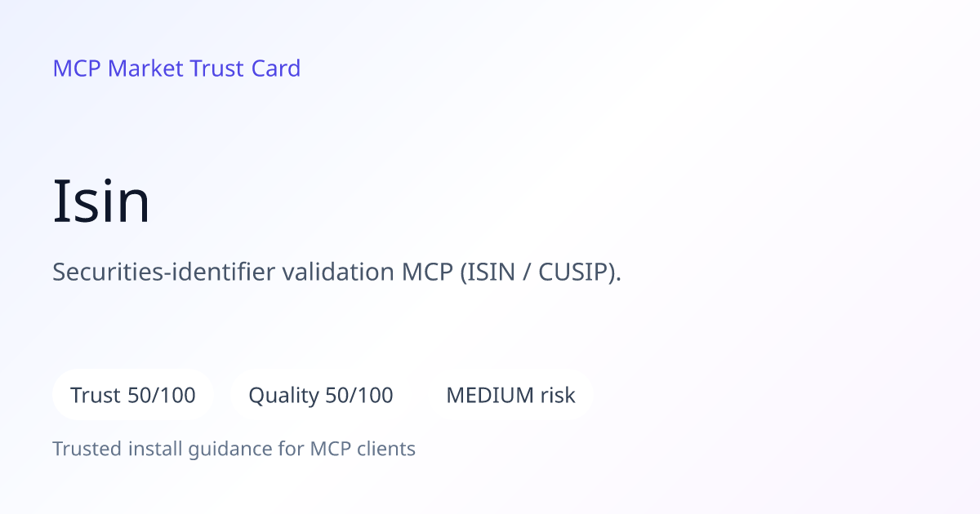Open the Trust 50/100 badge

pyautogui.click(x=133, y=396)
